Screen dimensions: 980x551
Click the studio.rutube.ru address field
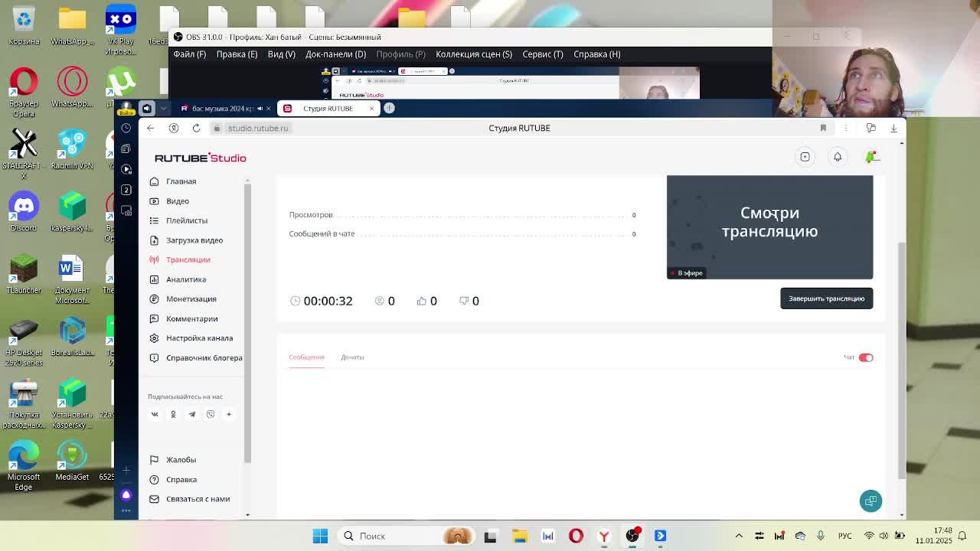point(258,128)
